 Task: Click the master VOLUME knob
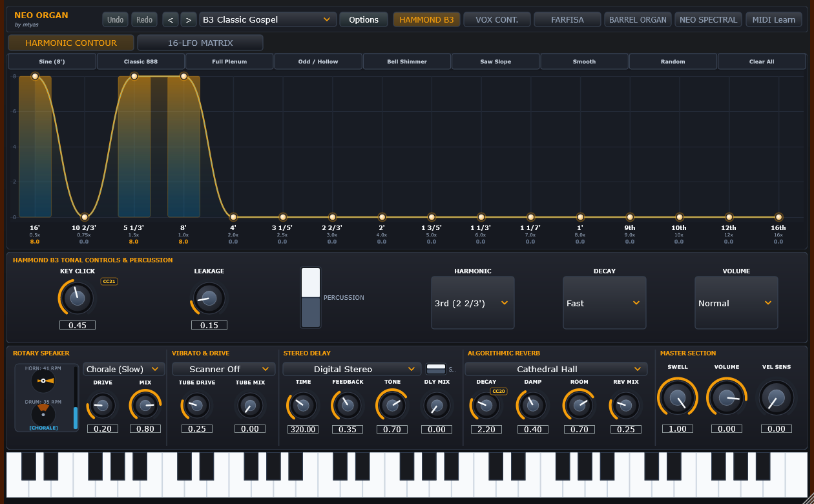click(x=727, y=397)
